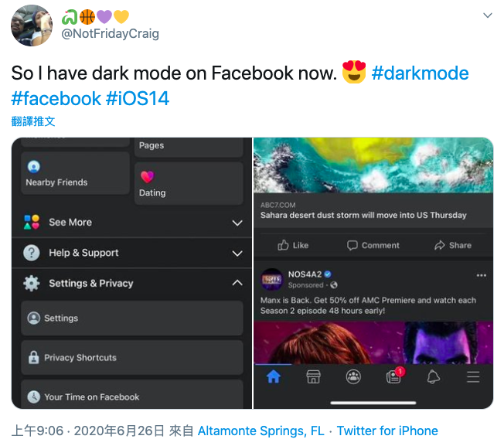Select the Privacy Shortcuts menu item
The width and height of the screenshot is (504, 446).
point(132,358)
